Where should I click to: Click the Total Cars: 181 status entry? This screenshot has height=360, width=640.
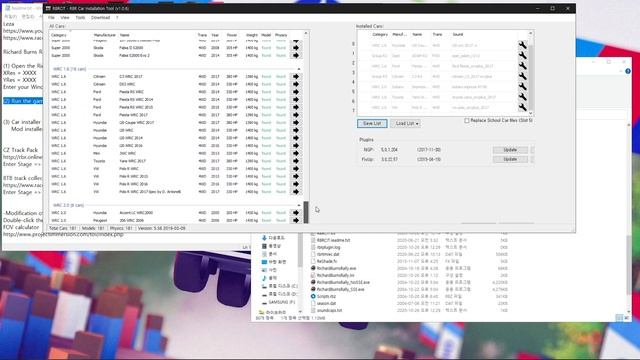click(x=62, y=229)
